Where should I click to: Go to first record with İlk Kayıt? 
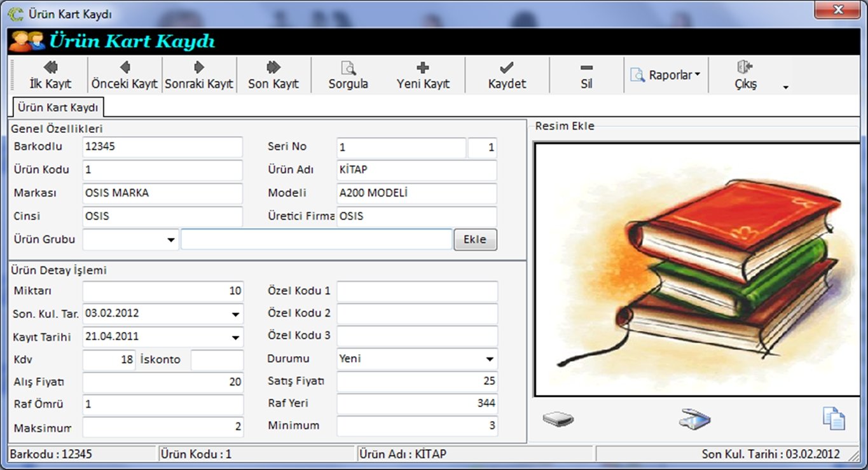click(x=50, y=74)
